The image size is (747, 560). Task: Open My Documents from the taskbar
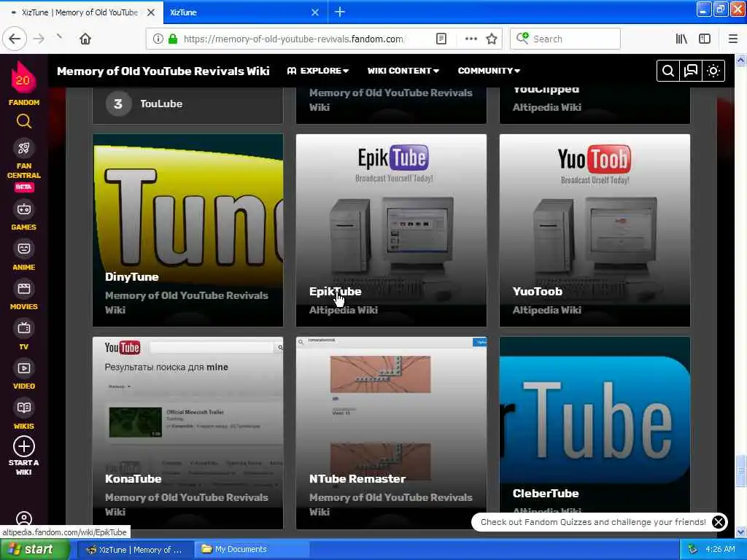pos(252,550)
